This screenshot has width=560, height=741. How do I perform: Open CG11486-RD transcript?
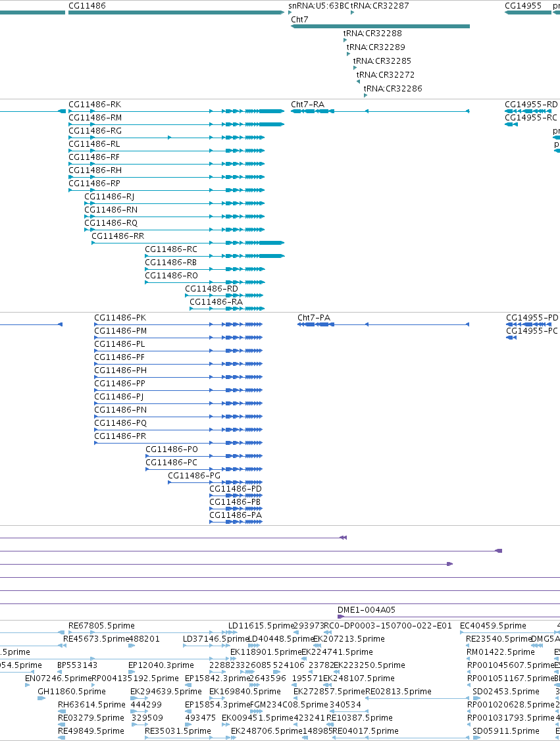pos(212,289)
